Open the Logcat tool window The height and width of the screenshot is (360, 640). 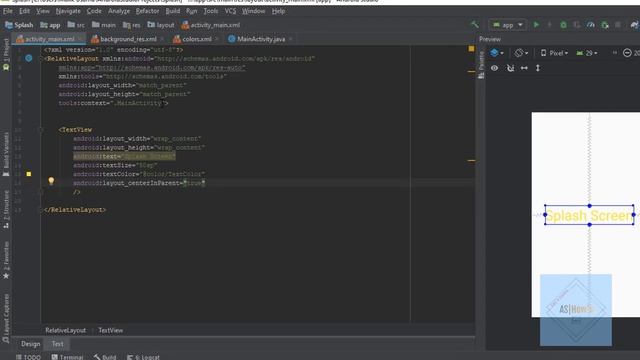pyautogui.click(x=143, y=357)
